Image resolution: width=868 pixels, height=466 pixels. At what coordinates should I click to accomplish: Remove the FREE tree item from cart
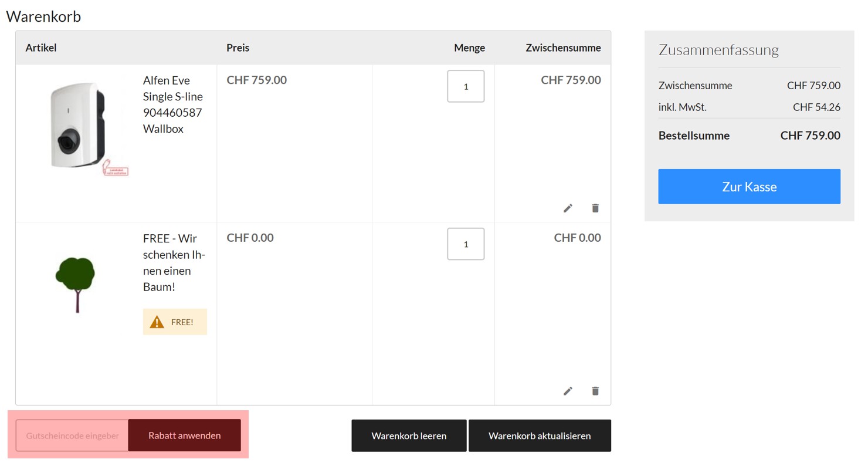coord(595,391)
